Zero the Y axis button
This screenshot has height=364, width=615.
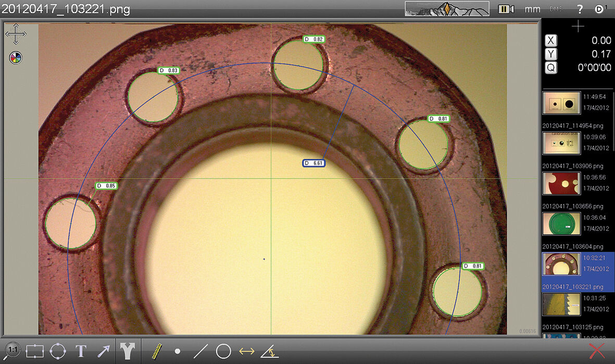pyautogui.click(x=550, y=54)
